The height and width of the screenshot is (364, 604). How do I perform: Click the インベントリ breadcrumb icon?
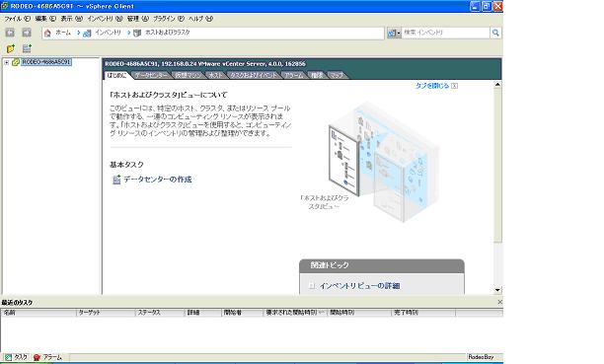pyautogui.click(x=88, y=34)
